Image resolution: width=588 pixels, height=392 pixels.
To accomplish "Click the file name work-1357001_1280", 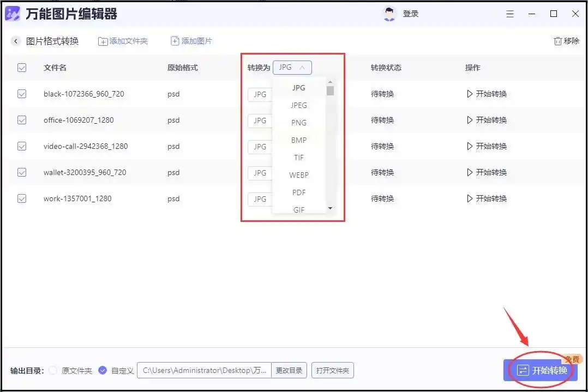I will click(77, 198).
